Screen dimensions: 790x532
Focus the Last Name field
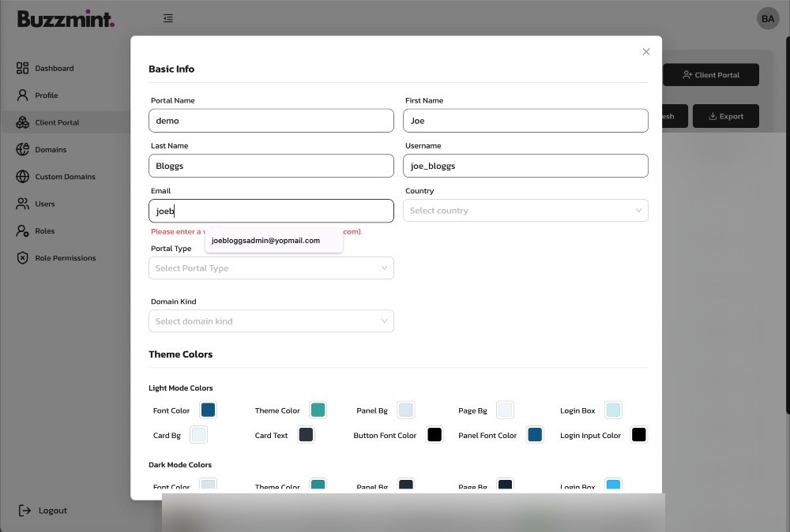point(271,166)
